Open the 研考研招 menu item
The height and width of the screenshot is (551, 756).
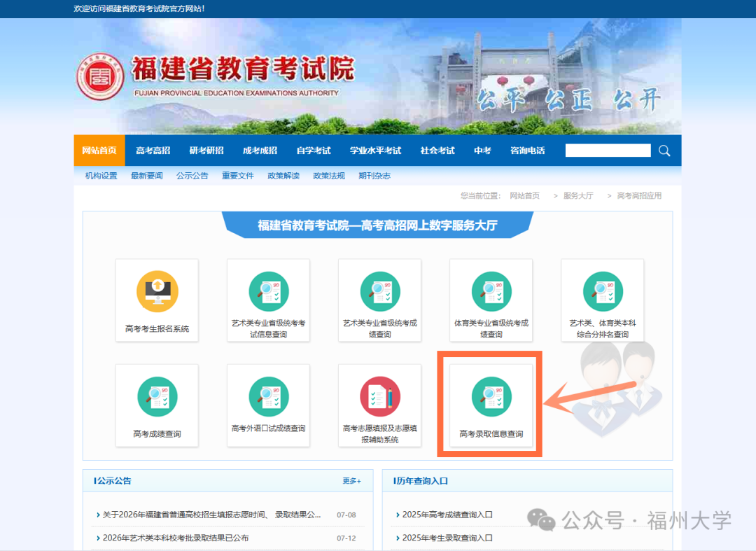tap(206, 151)
